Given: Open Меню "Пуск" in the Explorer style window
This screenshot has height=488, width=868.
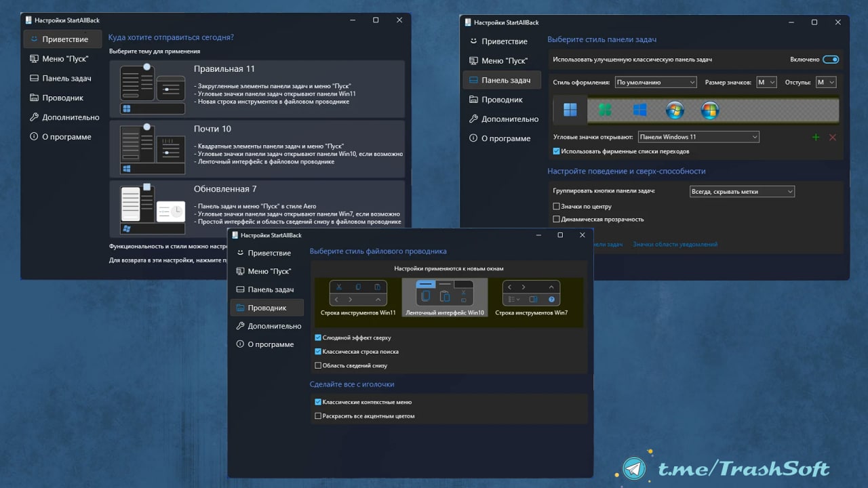Looking at the screenshot, I should (x=267, y=271).
